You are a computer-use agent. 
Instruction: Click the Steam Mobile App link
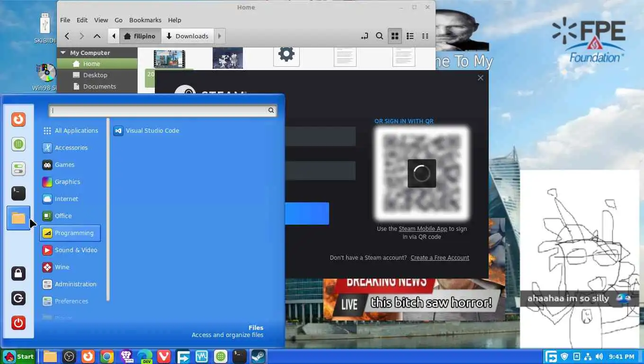tap(423, 229)
